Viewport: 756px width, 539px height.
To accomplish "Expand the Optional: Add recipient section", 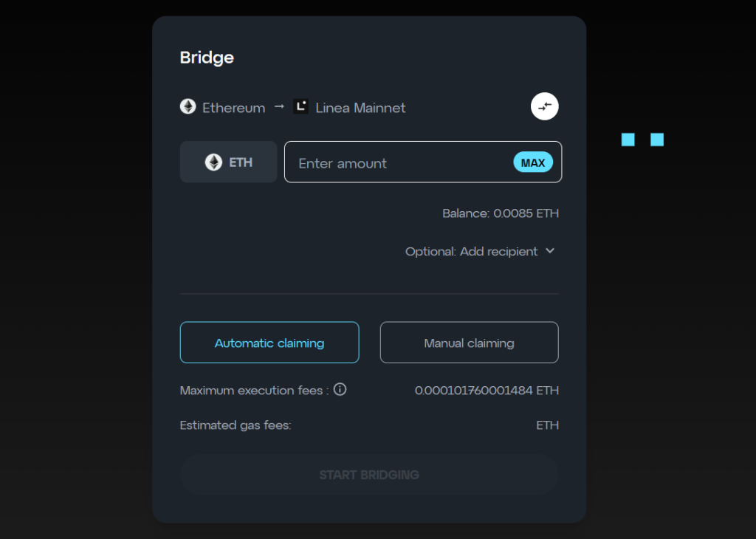I will tap(480, 251).
